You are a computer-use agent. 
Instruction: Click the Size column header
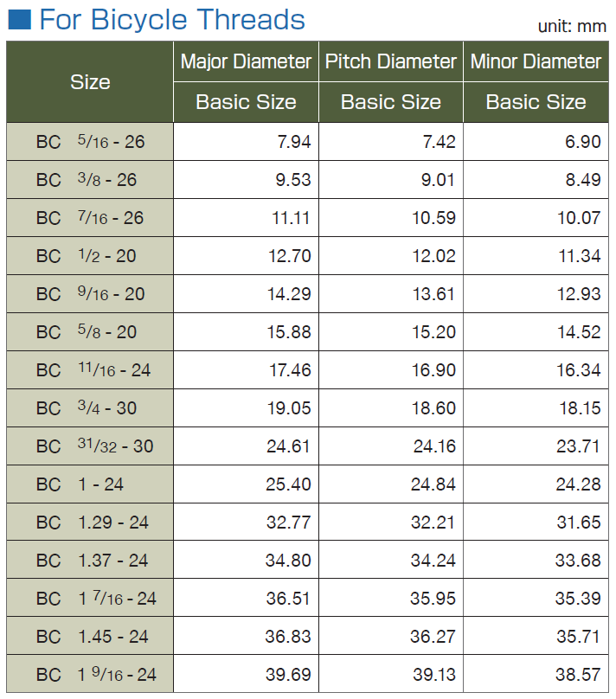point(90,82)
